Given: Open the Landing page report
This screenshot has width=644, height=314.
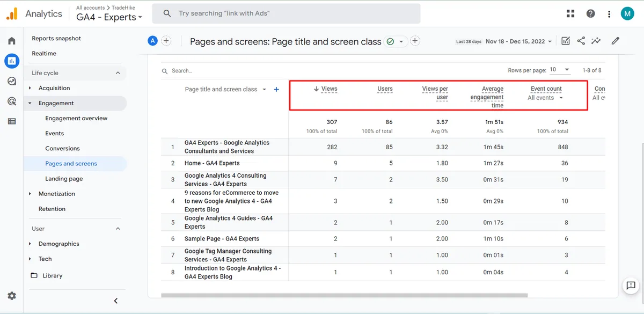Looking at the screenshot, I should (x=64, y=179).
